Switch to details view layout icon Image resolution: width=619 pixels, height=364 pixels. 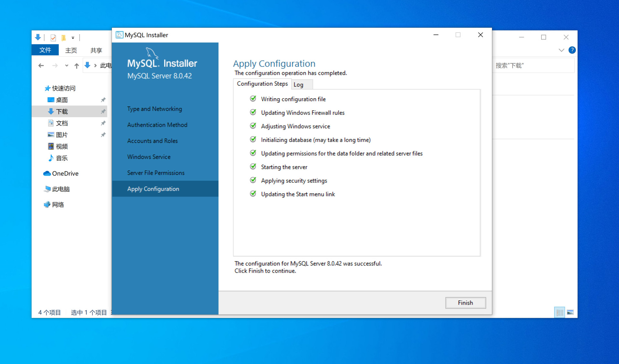click(560, 312)
